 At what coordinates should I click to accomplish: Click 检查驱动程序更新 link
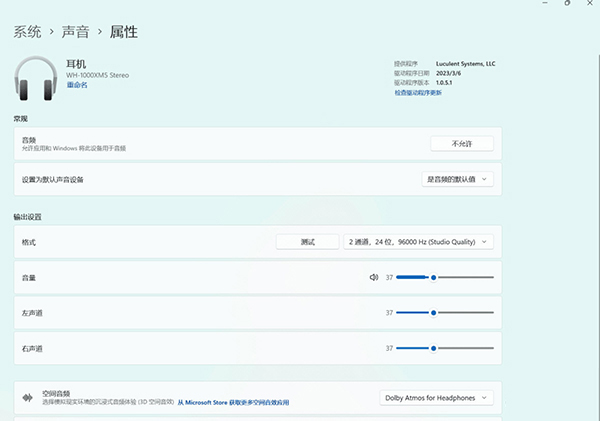coord(430,92)
